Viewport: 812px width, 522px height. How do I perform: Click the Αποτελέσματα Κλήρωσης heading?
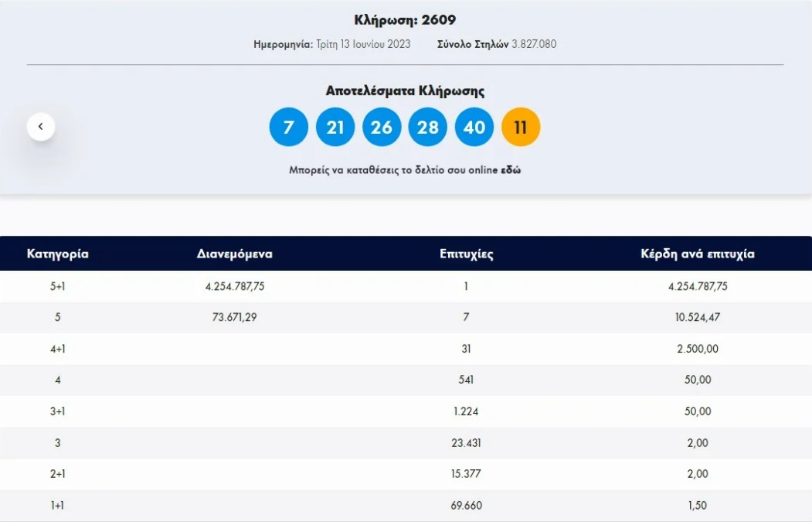(405, 90)
